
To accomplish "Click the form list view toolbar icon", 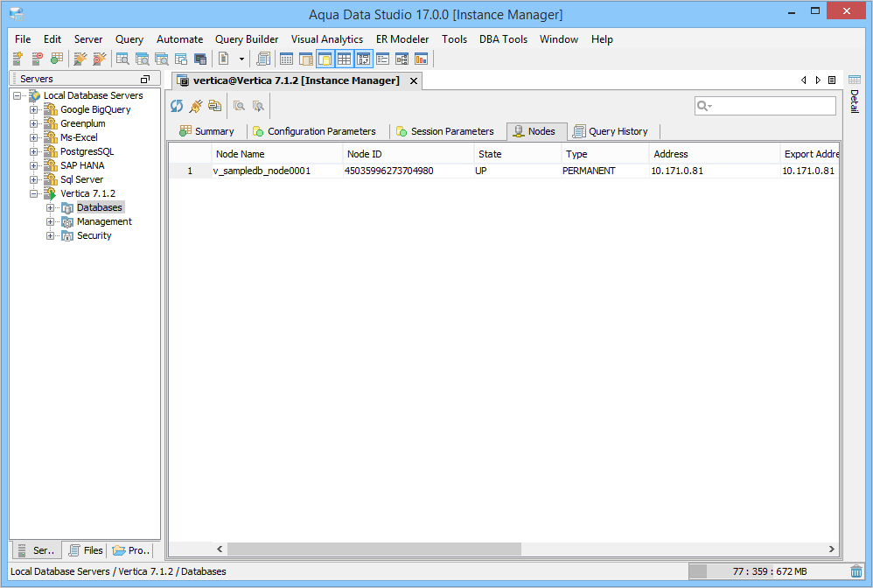I will click(x=382, y=59).
